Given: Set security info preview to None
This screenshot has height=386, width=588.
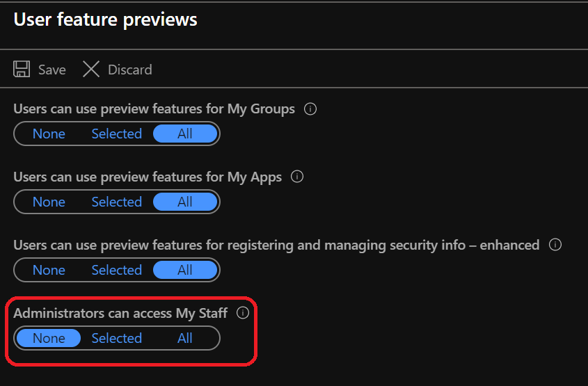Looking at the screenshot, I should tap(49, 271).
